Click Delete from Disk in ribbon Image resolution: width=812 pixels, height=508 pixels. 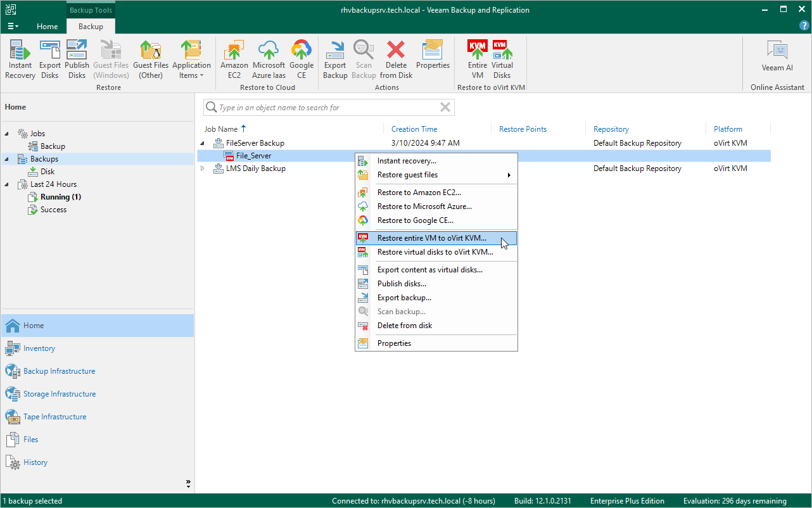pyautogui.click(x=396, y=59)
